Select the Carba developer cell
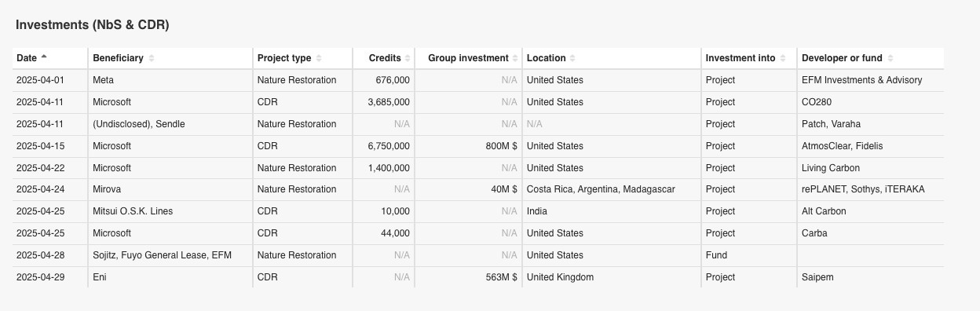Screen dimensions: 980x311 tap(870, 233)
